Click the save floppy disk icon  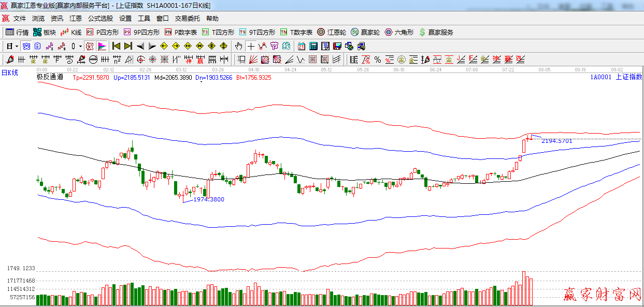coord(337,46)
